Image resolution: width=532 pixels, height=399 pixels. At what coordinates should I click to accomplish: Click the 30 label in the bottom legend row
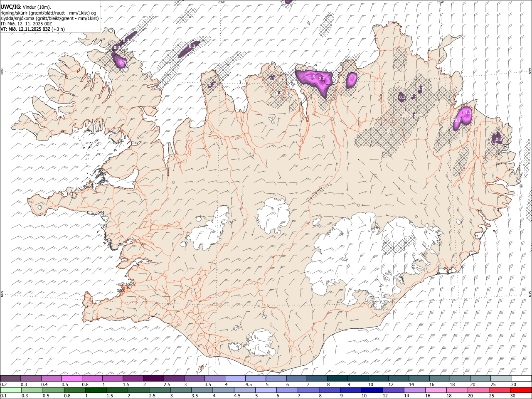[513, 396]
